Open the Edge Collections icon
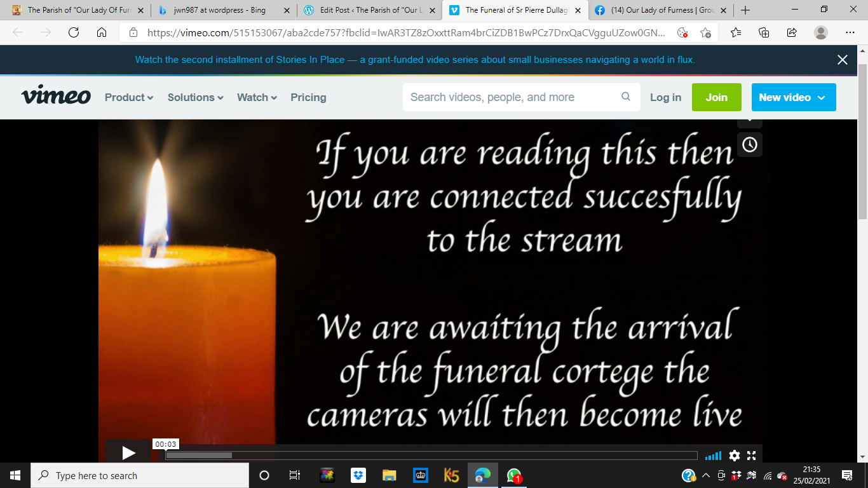Screen dimensions: 868x488 coord(764,33)
